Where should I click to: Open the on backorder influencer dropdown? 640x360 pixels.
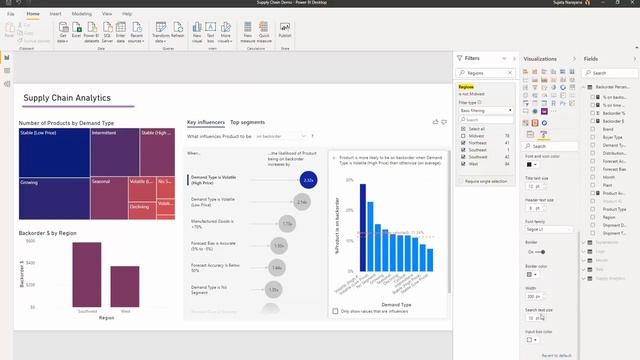tap(281, 136)
